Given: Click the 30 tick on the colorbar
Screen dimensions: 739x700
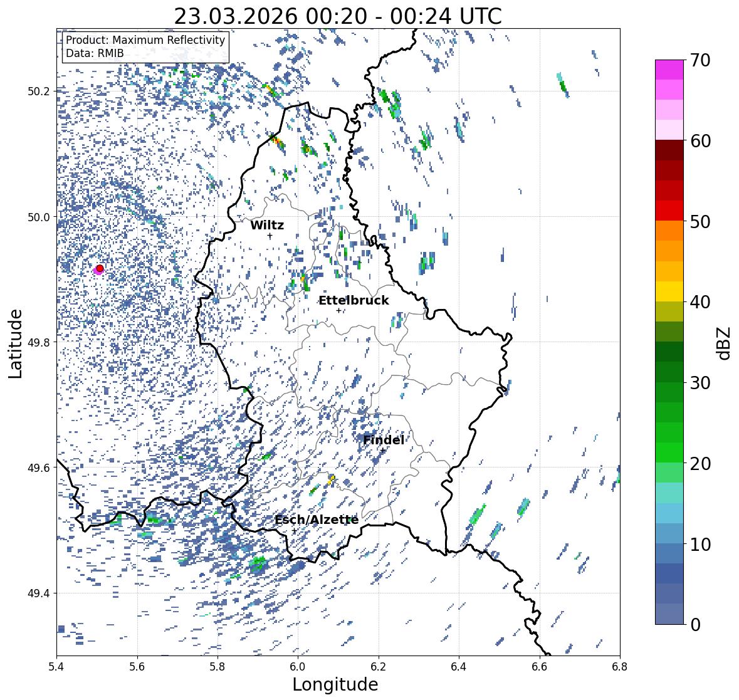Looking at the screenshot, I should click(700, 382).
